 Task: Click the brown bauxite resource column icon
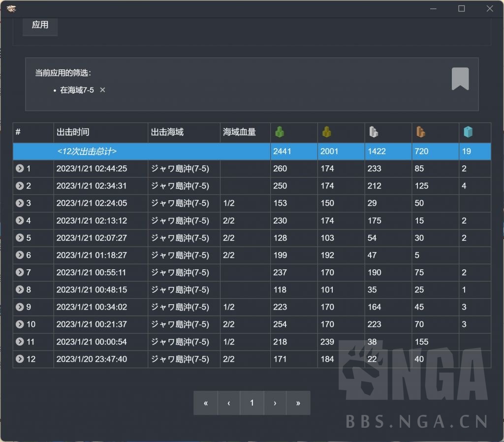(x=420, y=131)
